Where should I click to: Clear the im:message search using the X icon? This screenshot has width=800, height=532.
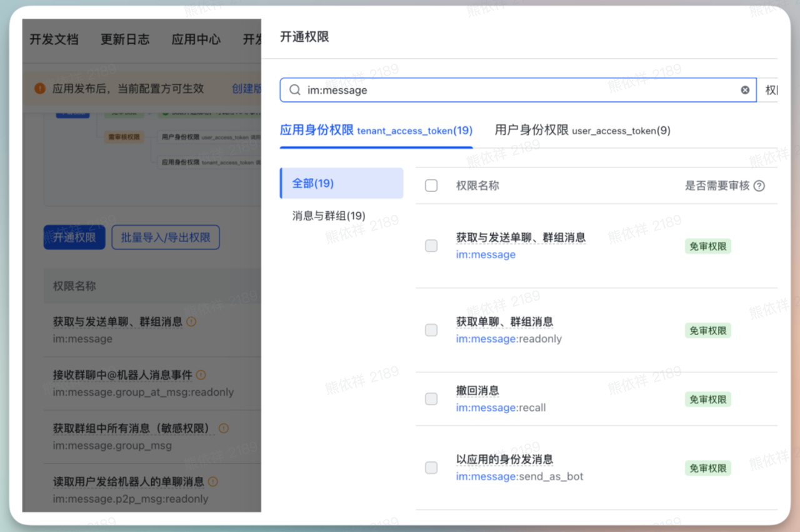point(744,89)
